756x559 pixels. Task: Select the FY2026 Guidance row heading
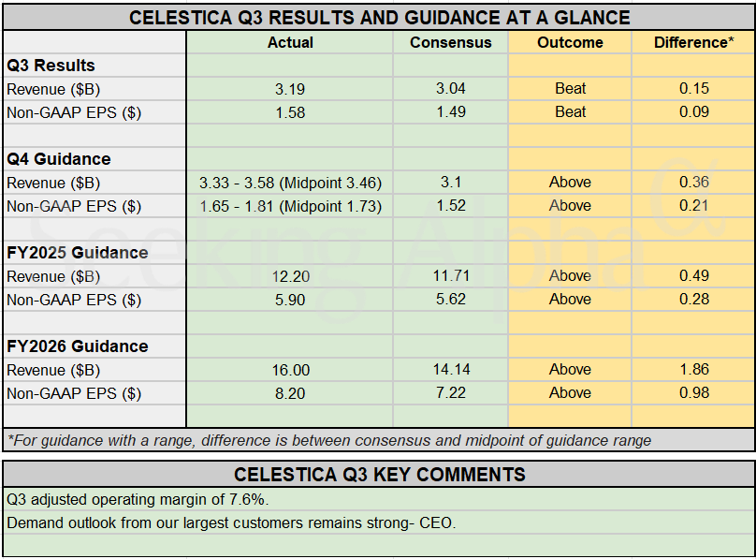click(x=77, y=346)
